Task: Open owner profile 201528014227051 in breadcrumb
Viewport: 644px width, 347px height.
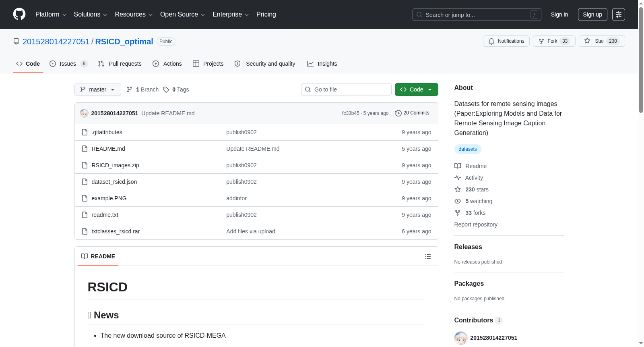Action: point(56,42)
